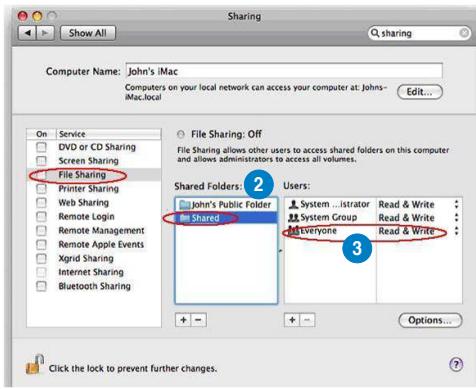Enable the Web Sharing checkbox
This screenshot has height=389, width=476.
pos(41,203)
